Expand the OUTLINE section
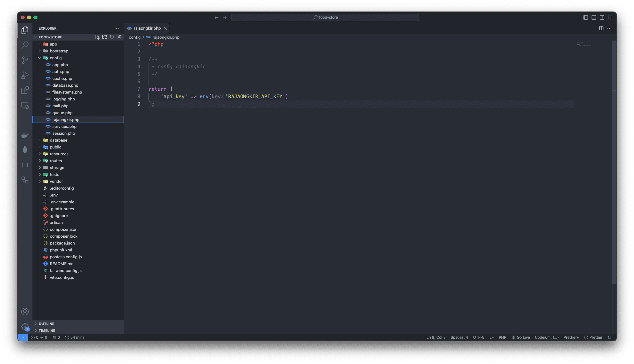The image size is (634, 364). [46, 324]
